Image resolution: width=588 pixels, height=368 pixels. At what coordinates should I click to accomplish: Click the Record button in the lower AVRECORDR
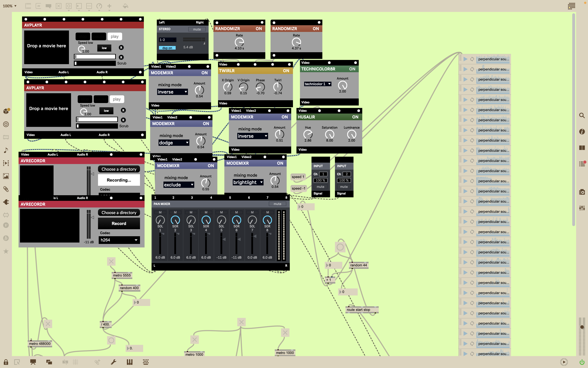click(119, 223)
